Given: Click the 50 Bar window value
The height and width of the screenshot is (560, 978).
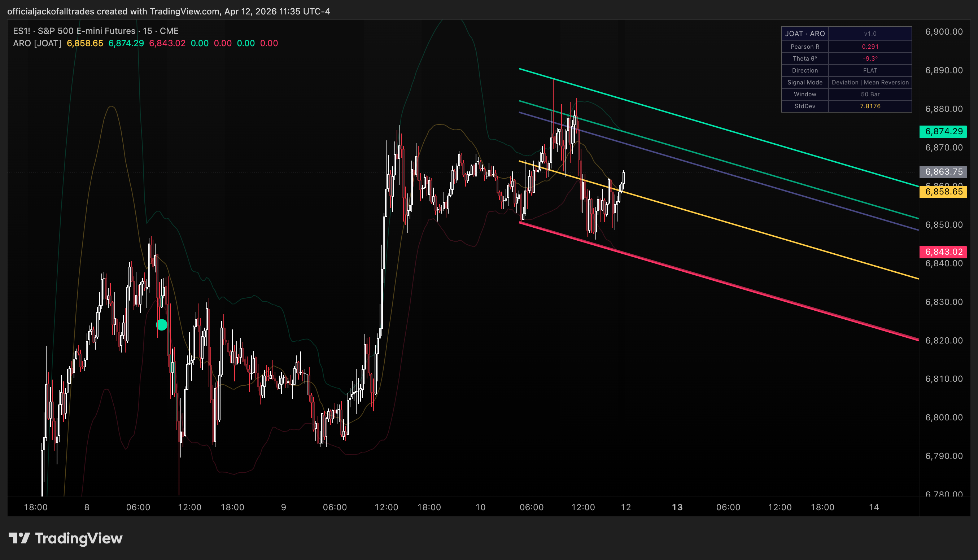Looking at the screenshot, I should (x=870, y=94).
